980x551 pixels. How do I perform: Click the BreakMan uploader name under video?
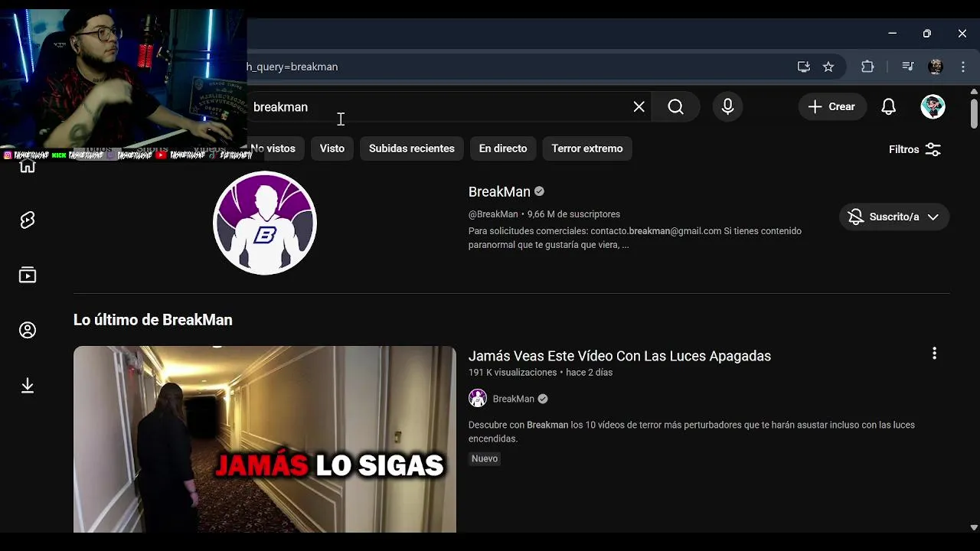513,399
